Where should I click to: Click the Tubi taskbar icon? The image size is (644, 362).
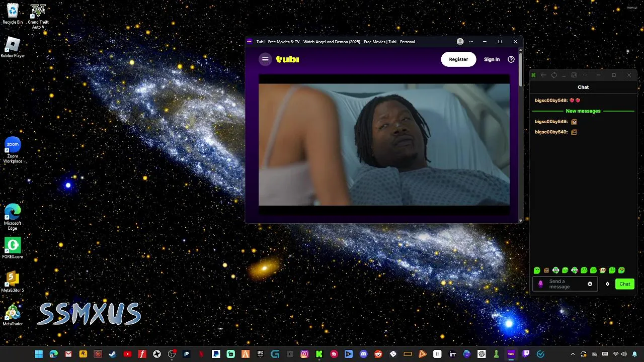click(x=511, y=354)
